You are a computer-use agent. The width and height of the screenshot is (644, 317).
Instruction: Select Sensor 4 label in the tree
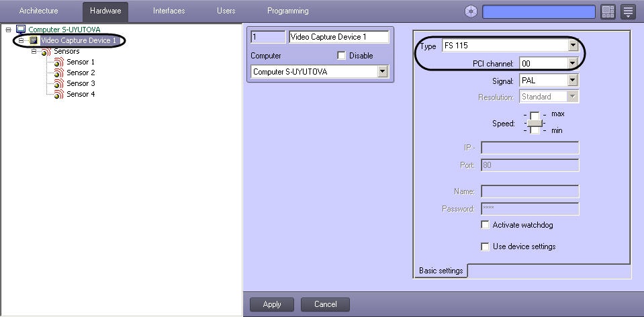pyautogui.click(x=81, y=94)
